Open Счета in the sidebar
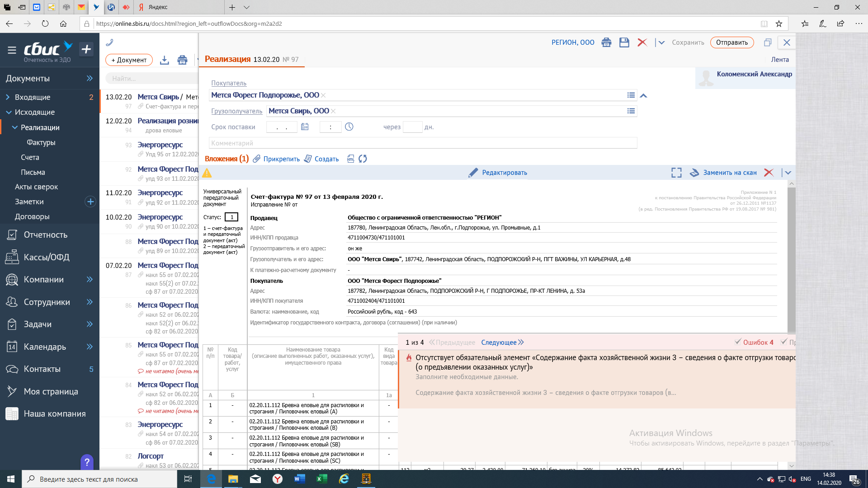 coord(30,157)
